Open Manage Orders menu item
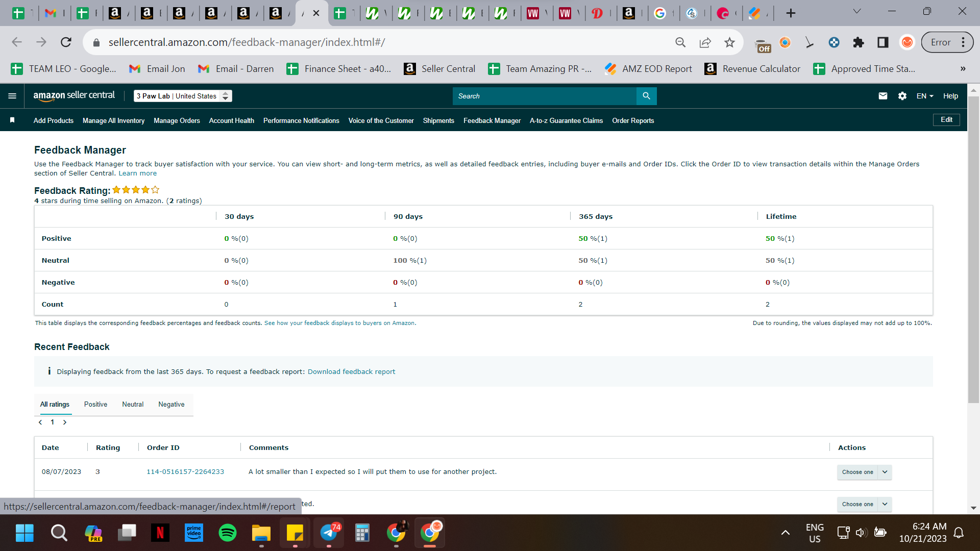This screenshot has height=551, width=980. click(177, 120)
